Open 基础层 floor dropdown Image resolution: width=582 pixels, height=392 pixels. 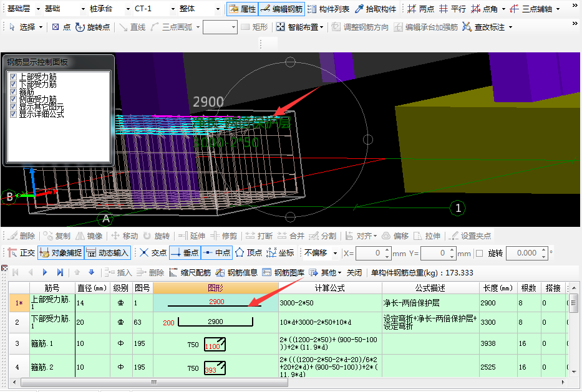click(x=38, y=9)
